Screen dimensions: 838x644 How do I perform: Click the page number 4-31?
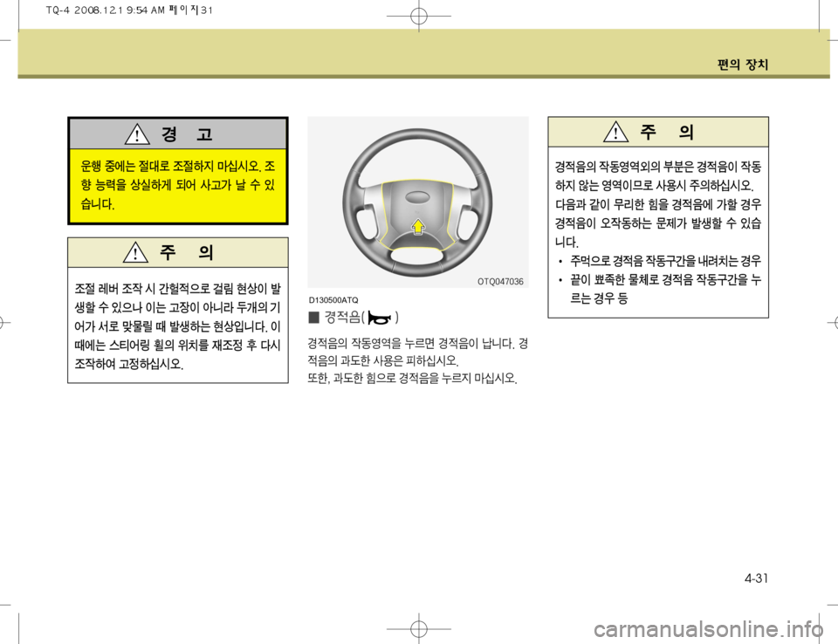(756, 579)
